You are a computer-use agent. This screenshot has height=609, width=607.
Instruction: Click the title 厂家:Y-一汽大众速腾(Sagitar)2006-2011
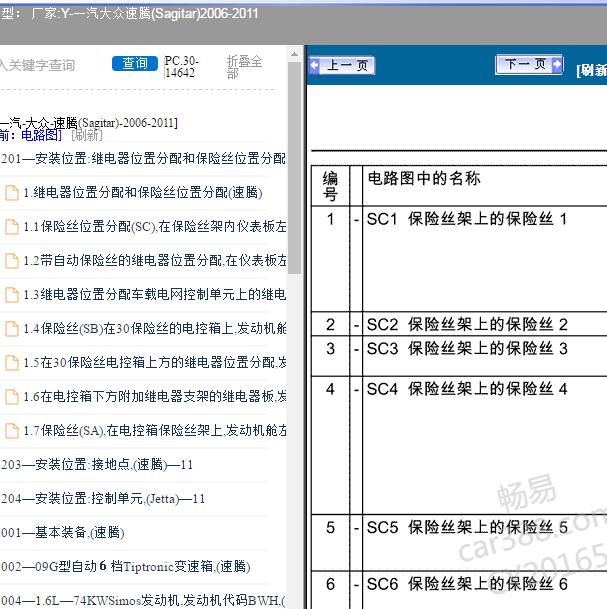point(144,14)
